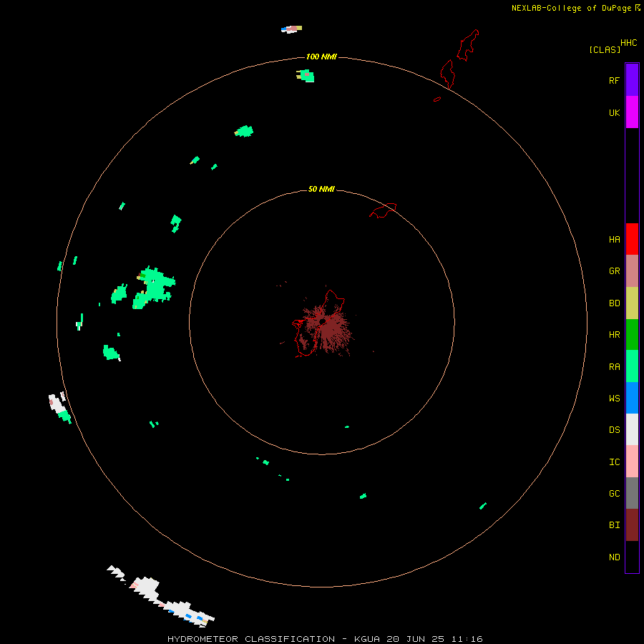
Task: Click the UK magenta legend swatch
Action: [632, 112]
